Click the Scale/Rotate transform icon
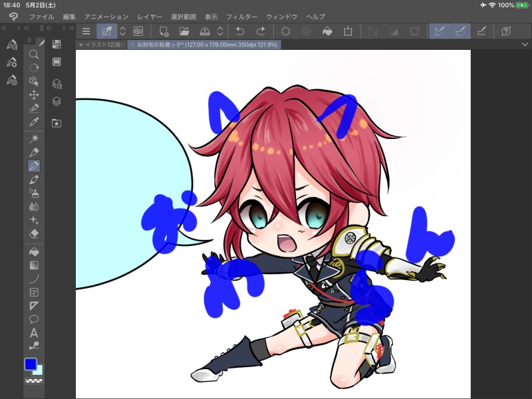Screen dimensions: 532x399 [348, 31]
